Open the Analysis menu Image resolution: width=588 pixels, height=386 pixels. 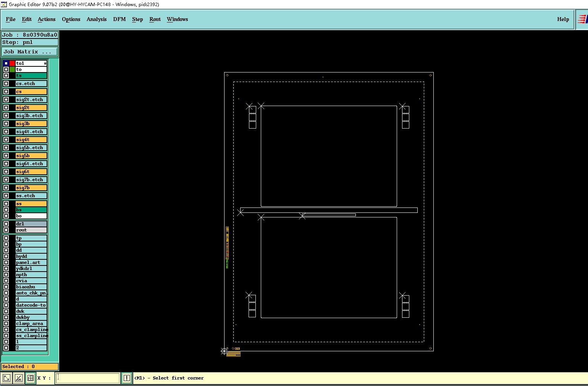97,19
